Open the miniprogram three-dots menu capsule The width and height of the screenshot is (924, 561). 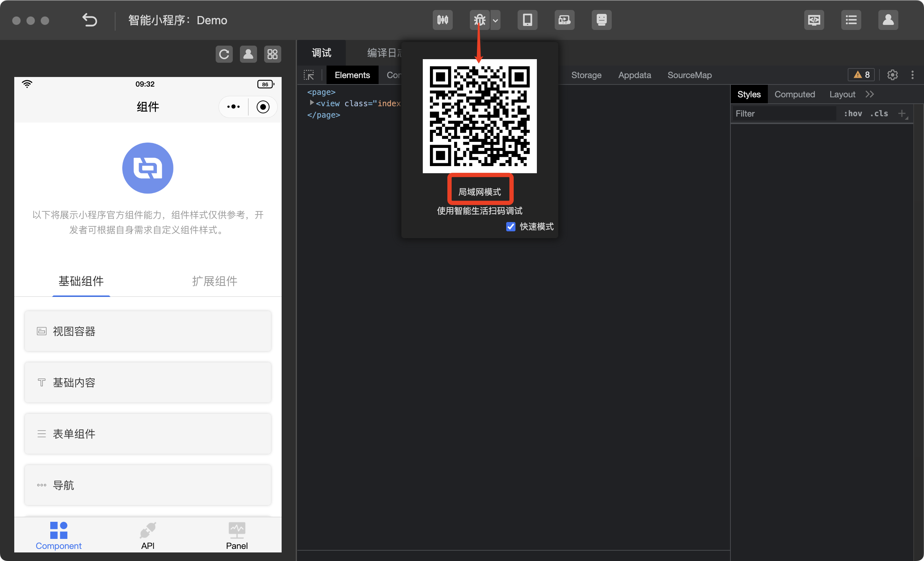pos(233,107)
